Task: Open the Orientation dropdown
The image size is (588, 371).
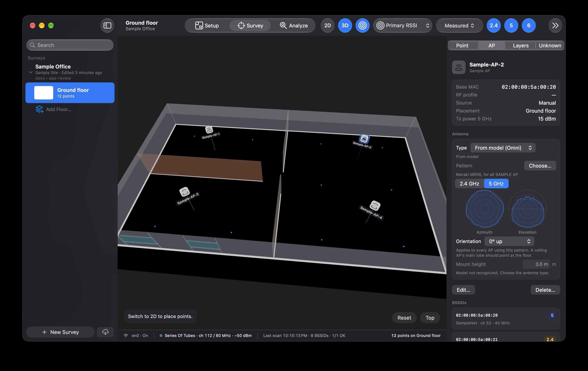Action: (x=509, y=241)
